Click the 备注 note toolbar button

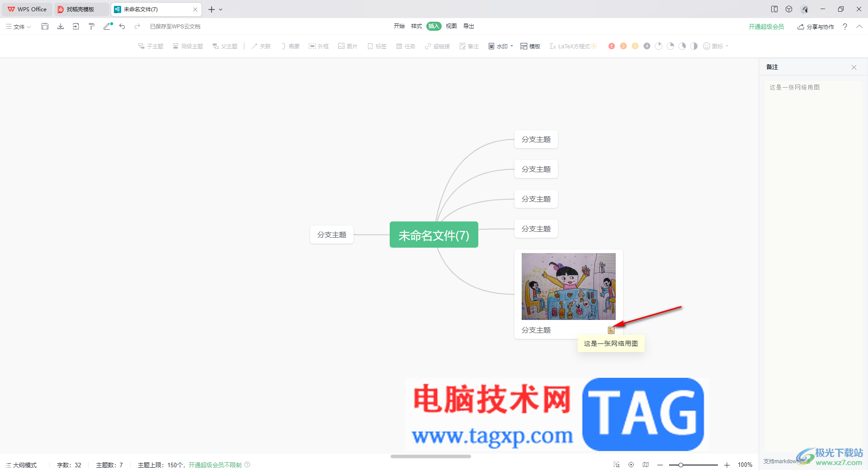click(x=469, y=46)
